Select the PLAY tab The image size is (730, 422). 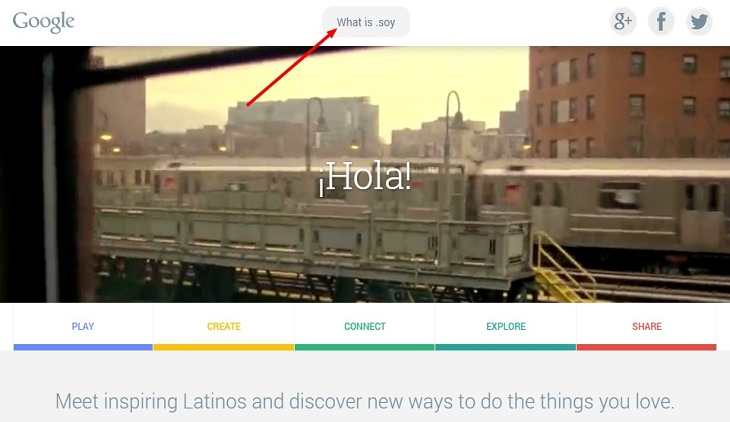coord(83,327)
